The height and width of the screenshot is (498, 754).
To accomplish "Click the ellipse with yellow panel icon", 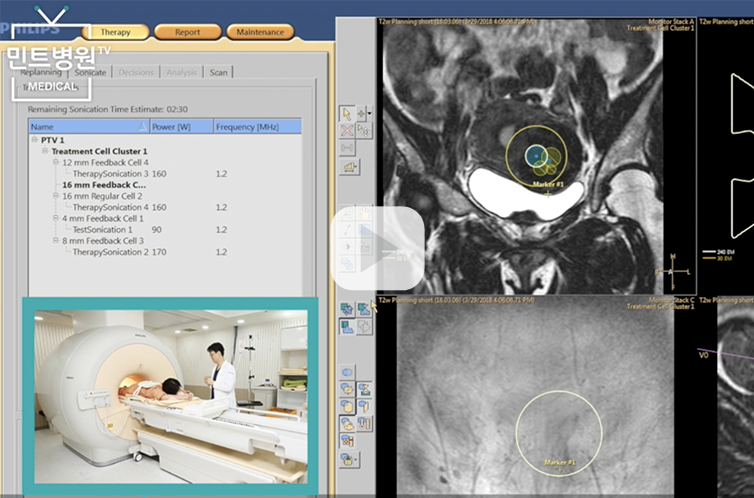I will coord(364,406).
